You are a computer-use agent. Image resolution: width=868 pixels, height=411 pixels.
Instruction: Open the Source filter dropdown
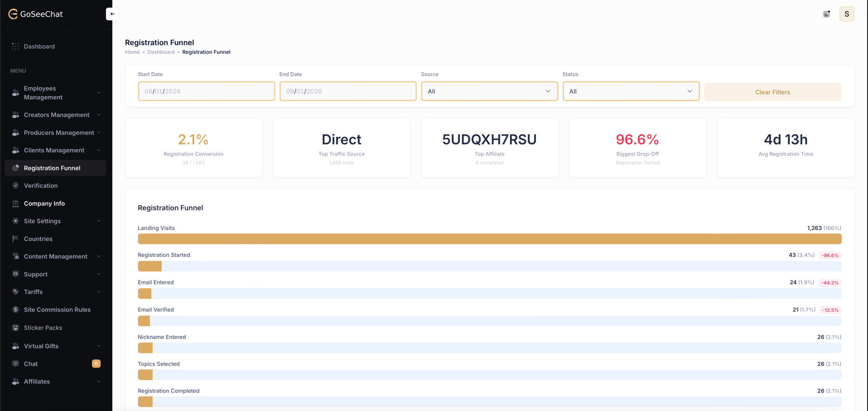(489, 91)
